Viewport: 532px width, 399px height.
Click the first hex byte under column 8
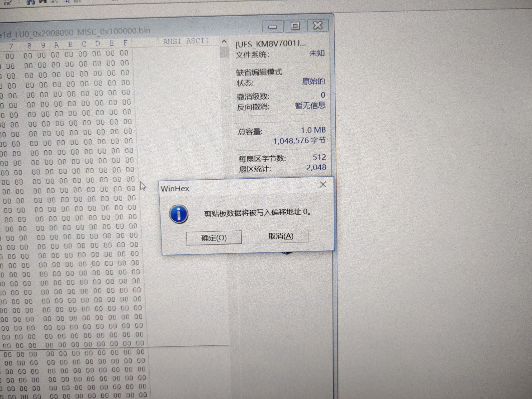[28, 56]
